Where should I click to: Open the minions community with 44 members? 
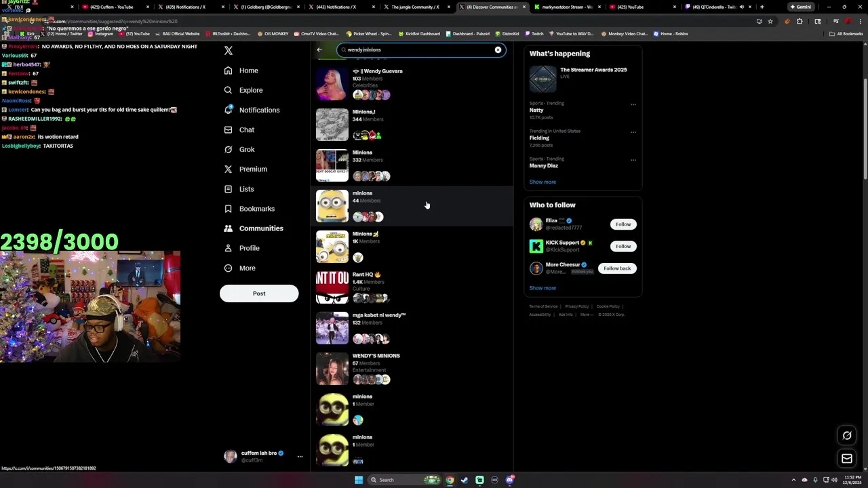point(412,205)
